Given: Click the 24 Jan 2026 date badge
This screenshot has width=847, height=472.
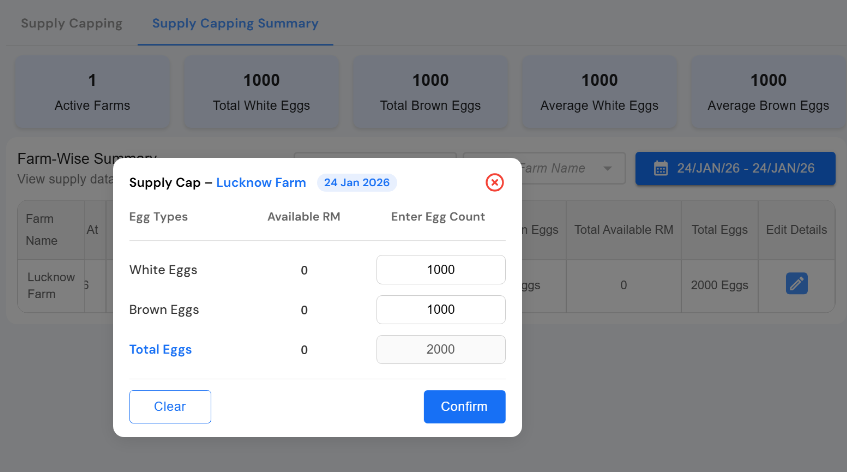Looking at the screenshot, I should (x=357, y=183).
